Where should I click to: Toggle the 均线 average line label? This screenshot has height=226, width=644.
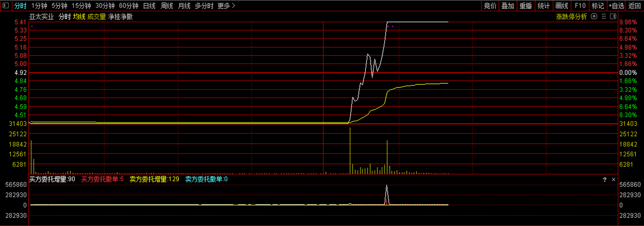79,17
